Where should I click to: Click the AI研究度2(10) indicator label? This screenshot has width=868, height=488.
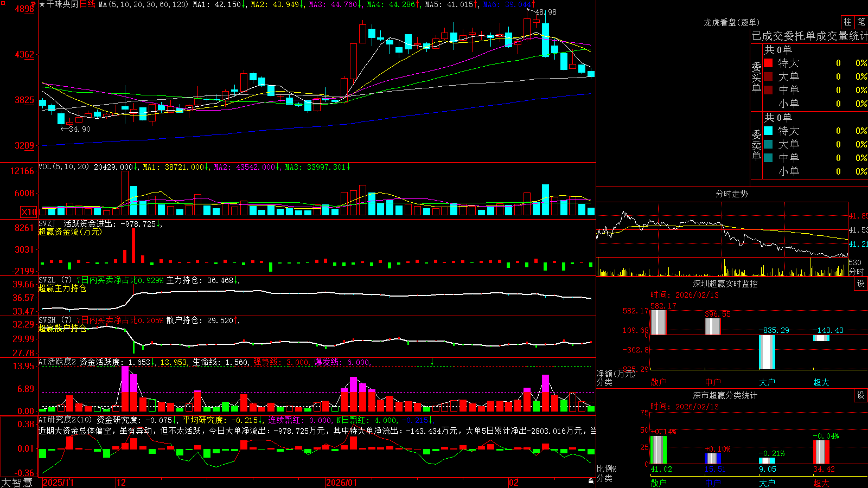66,420
